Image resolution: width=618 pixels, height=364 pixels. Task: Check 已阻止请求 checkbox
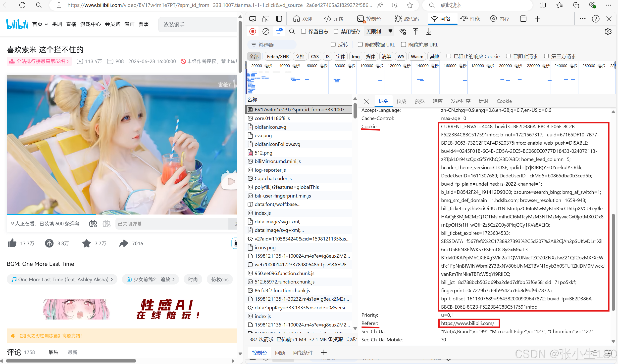pos(508,56)
